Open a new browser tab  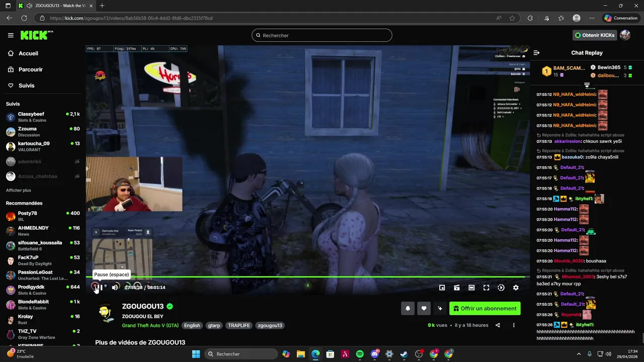pyautogui.click(x=102, y=6)
